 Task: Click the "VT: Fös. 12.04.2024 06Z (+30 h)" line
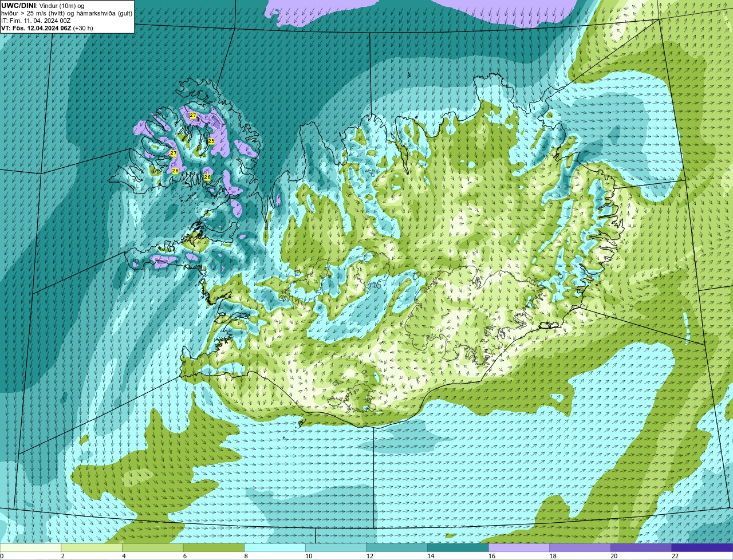pos(47,28)
